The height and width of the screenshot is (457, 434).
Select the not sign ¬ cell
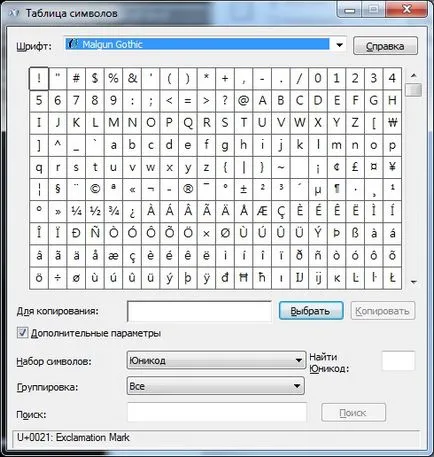[151, 189]
